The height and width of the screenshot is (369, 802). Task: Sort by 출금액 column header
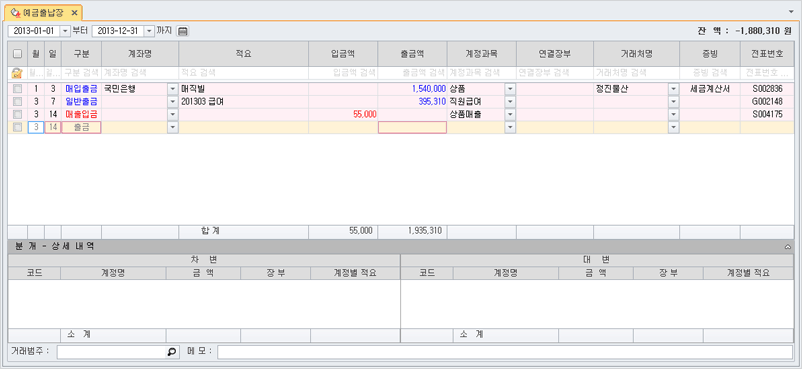click(x=412, y=54)
